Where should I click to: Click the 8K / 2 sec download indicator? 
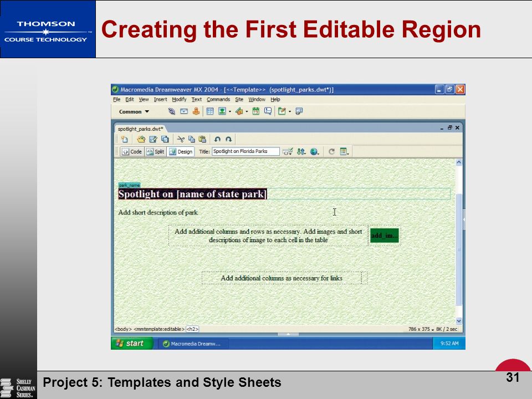[x=447, y=329]
